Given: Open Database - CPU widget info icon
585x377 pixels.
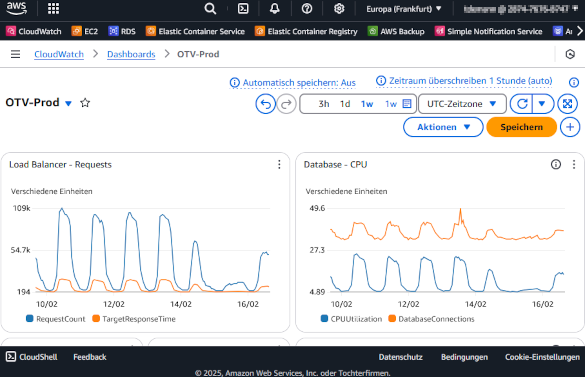Looking at the screenshot, I should [556, 164].
